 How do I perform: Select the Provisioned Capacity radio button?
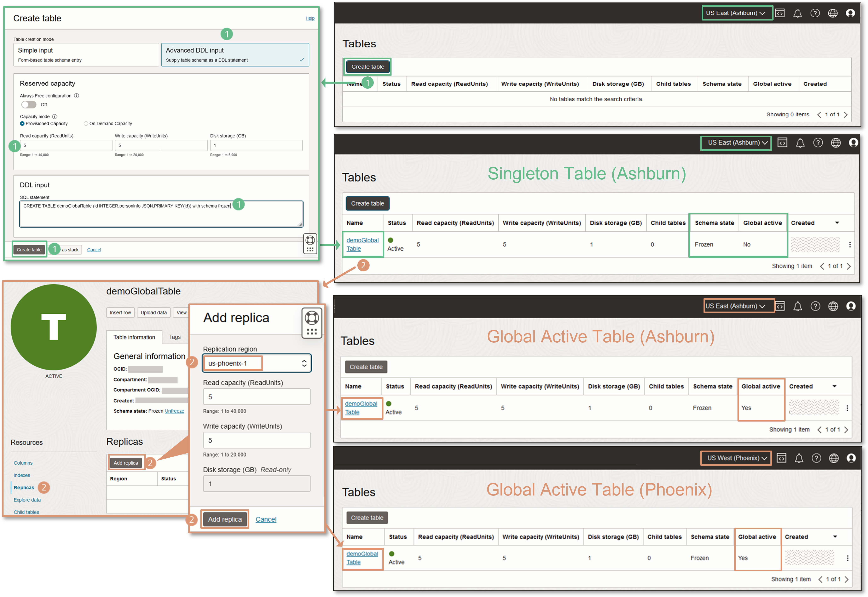pyautogui.click(x=22, y=123)
